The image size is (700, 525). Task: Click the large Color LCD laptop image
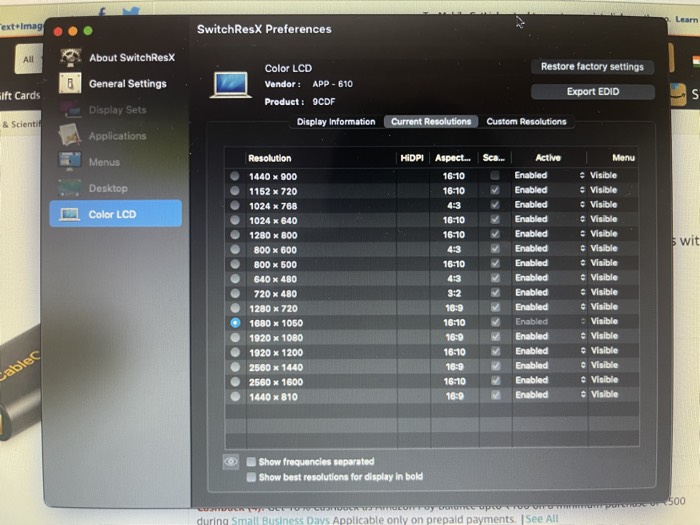(231, 84)
